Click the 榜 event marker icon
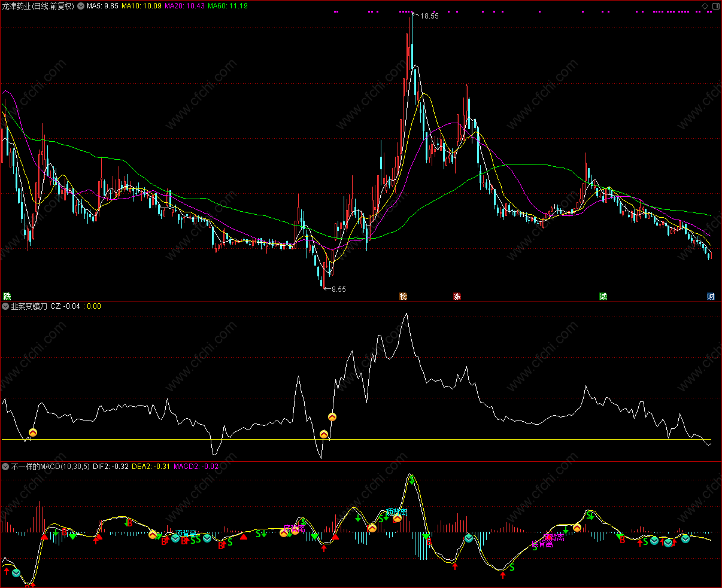 [x=404, y=296]
